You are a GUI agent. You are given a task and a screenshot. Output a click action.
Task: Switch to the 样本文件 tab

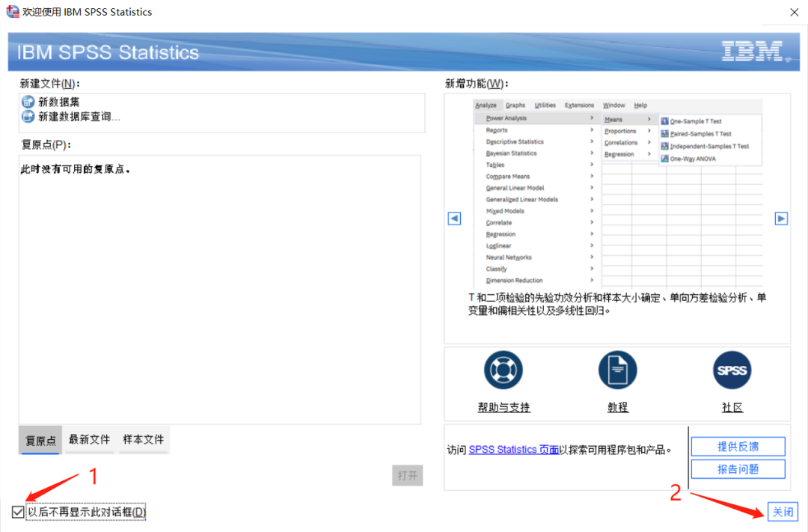[143, 439]
